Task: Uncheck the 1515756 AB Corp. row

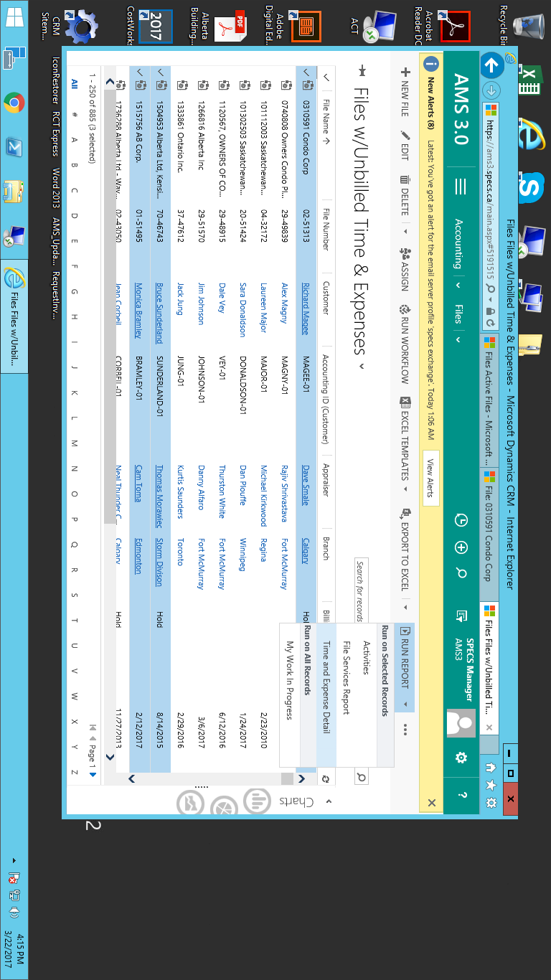Action: coord(138,73)
